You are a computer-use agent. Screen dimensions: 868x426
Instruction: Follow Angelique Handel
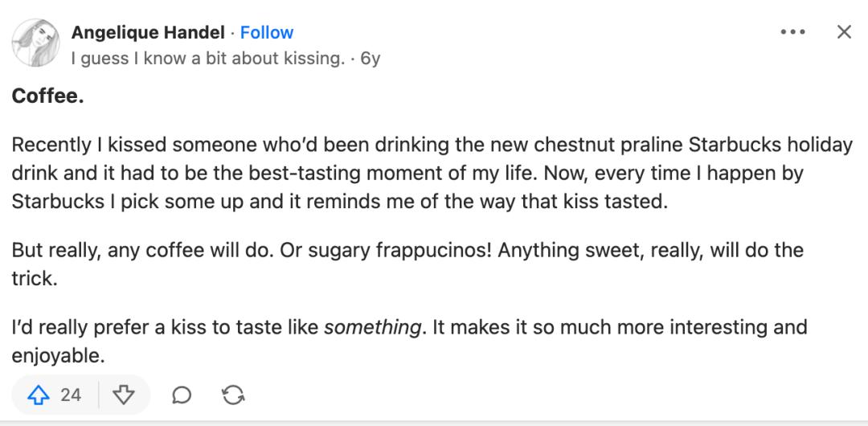point(267,33)
